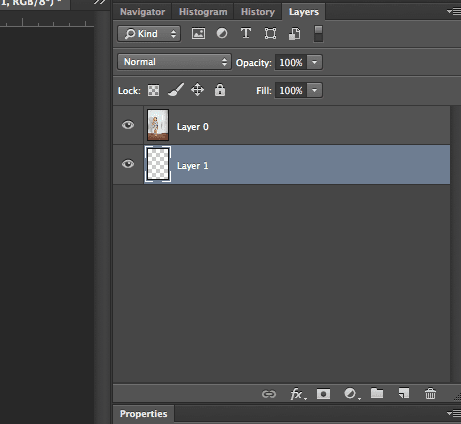Filter layers by shape layers icon

(270, 34)
